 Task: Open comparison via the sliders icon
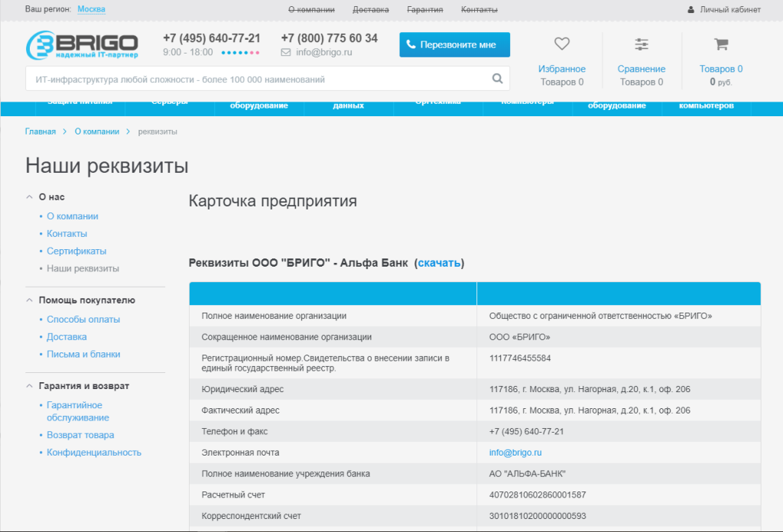click(642, 44)
